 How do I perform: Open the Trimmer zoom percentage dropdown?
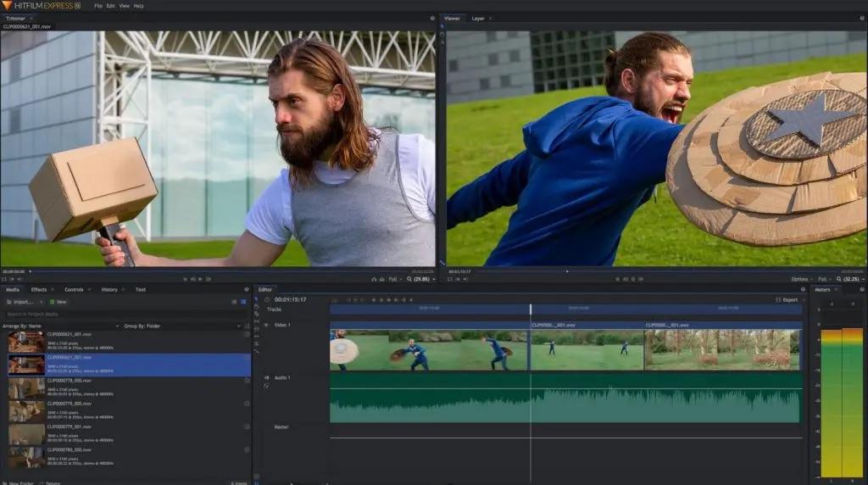click(x=420, y=279)
